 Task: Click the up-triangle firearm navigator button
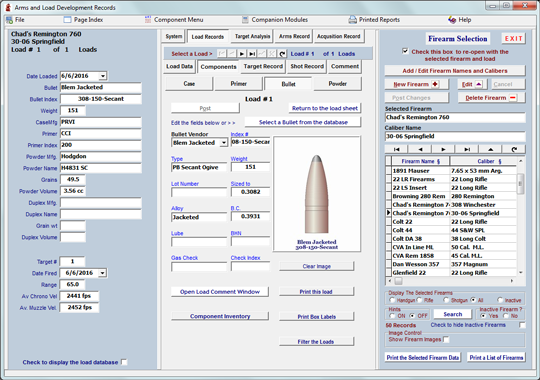click(x=490, y=149)
